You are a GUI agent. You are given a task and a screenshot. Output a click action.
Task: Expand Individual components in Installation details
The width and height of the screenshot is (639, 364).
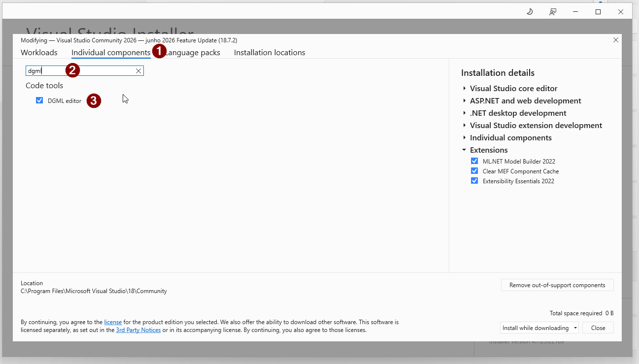tap(464, 138)
